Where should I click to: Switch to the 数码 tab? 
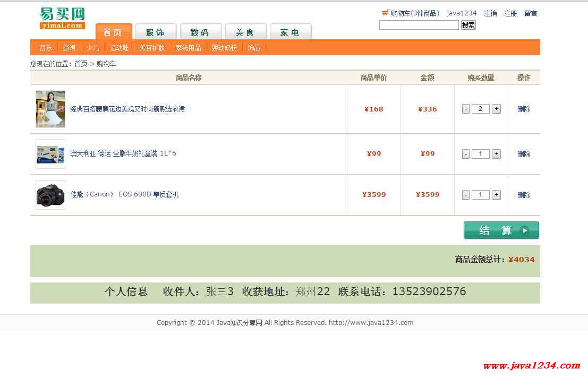(x=200, y=32)
